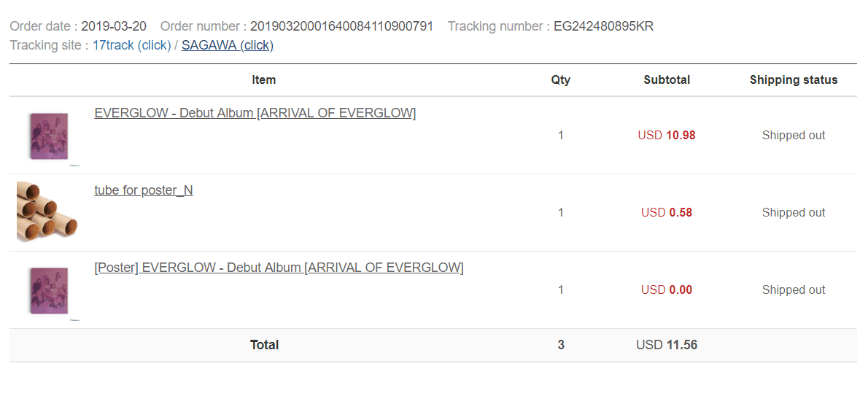Image resolution: width=868 pixels, height=393 pixels.
Task: Open EVERGLOW Debut Album item link
Action: click(255, 113)
